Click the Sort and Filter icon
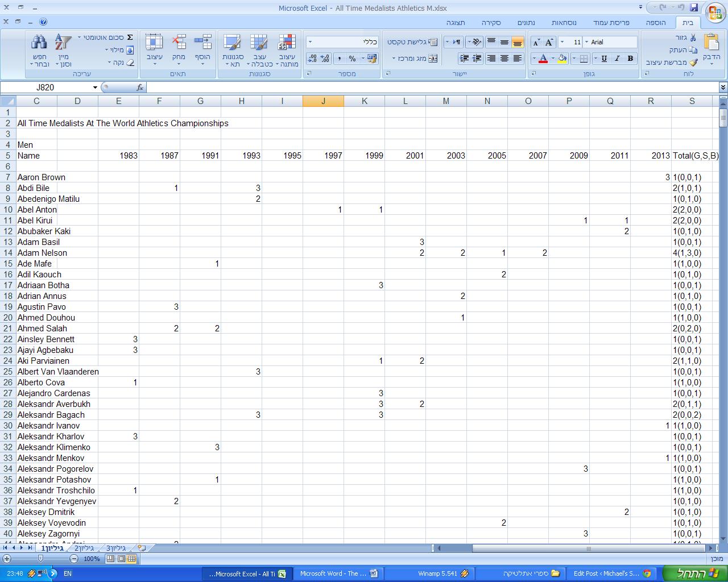This screenshot has width=728, height=582. (63, 51)
